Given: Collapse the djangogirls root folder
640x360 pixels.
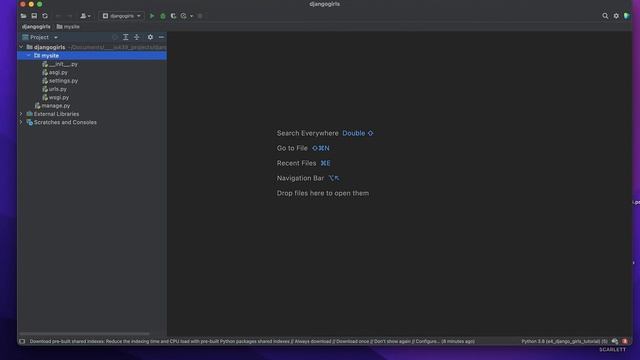Looking at the screenshot, I should coord(21,47).
